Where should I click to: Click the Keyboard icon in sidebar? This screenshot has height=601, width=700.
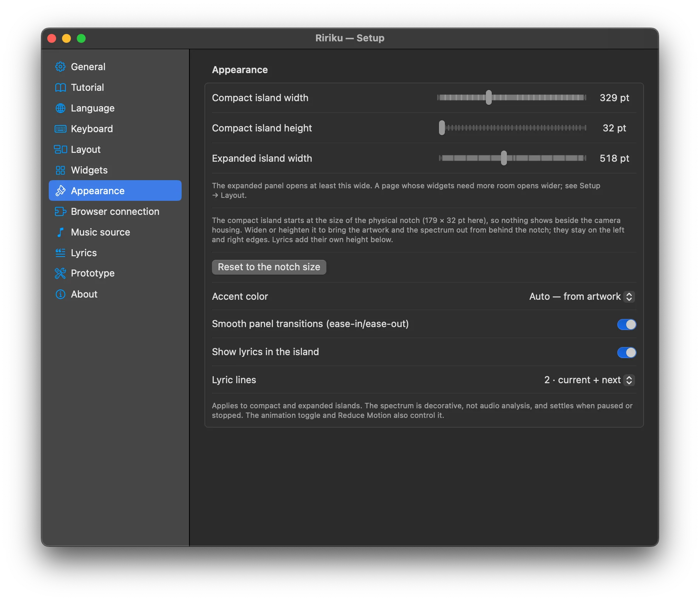coord(60,129)
